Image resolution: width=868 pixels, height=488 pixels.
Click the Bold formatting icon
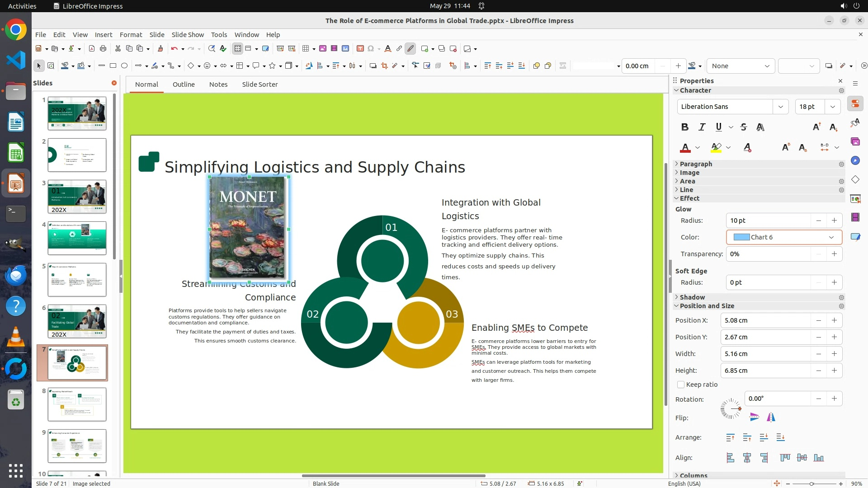[x=684, y=127]
